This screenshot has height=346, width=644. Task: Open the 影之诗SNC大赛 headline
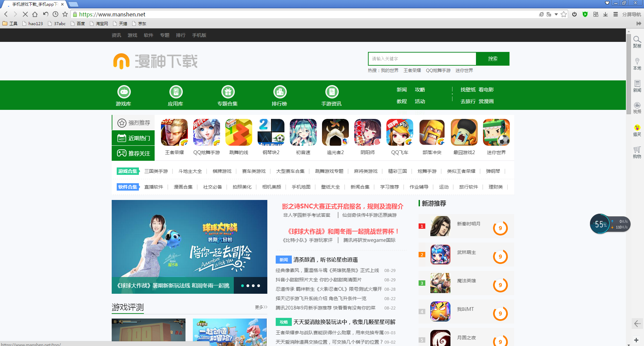click(342, 206)
